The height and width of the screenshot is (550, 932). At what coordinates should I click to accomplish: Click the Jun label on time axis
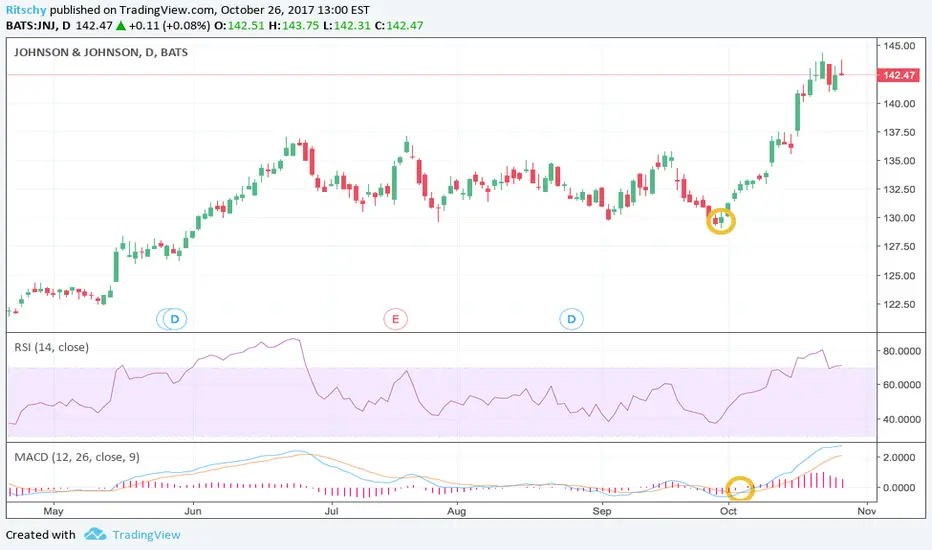point(193,511)
